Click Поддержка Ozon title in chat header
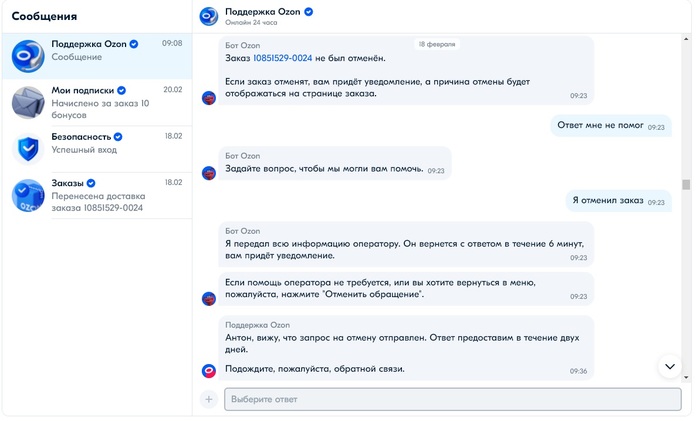 click(262, 12)
